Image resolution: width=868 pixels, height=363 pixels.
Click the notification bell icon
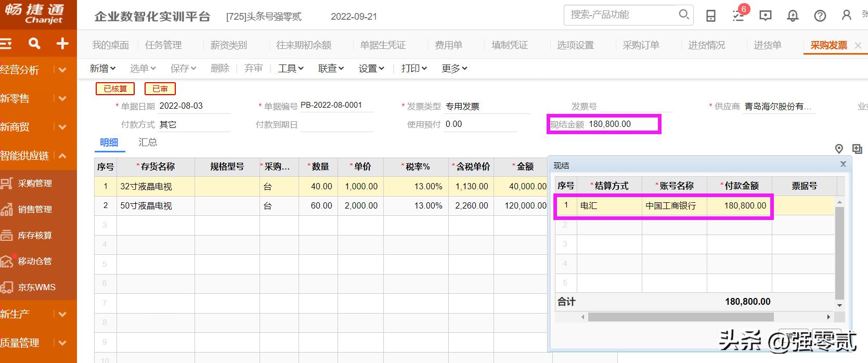click(793, 16)
